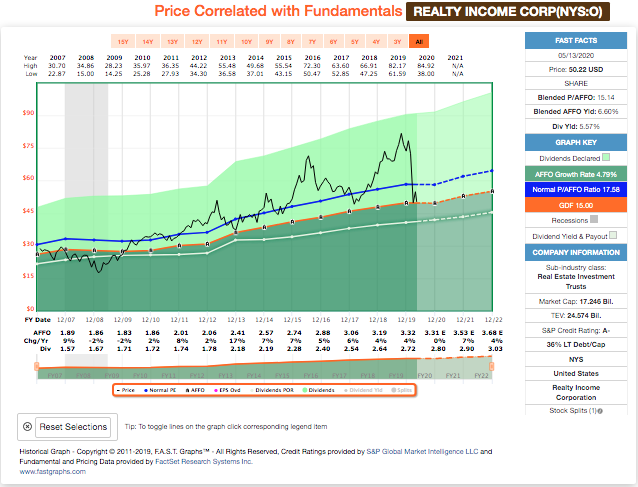Switch to the 3Y time range
638x487 pixels.
click(x=398, y=41)
